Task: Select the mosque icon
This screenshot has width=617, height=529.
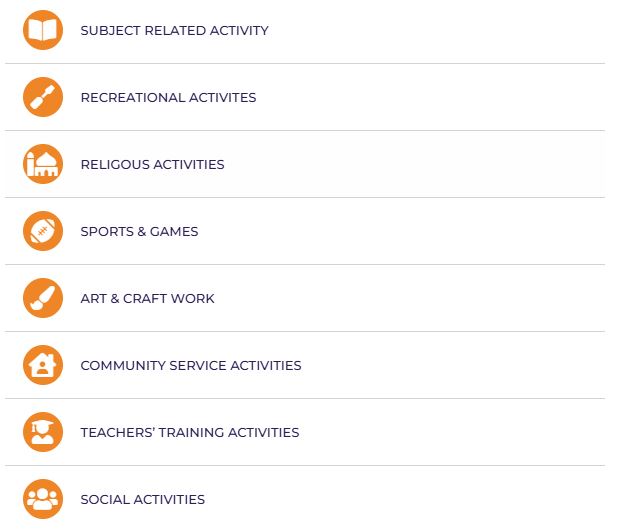Action: click(43, 164)
